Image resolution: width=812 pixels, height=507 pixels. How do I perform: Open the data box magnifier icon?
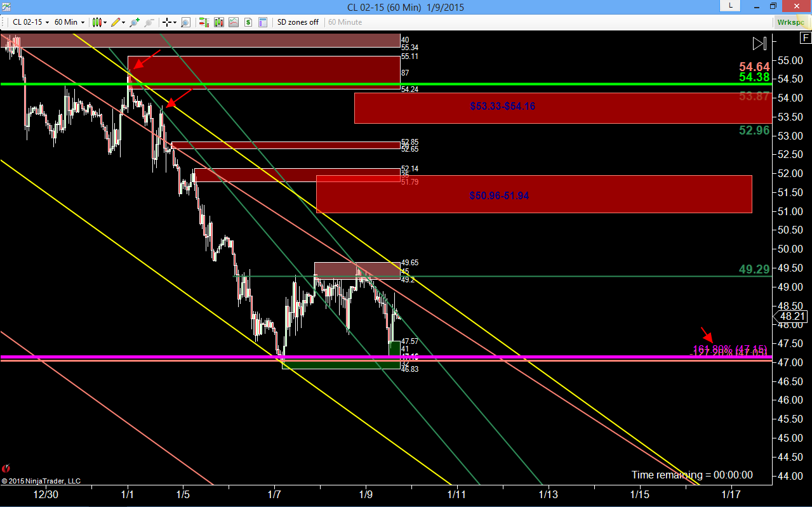tap(185, 22)
